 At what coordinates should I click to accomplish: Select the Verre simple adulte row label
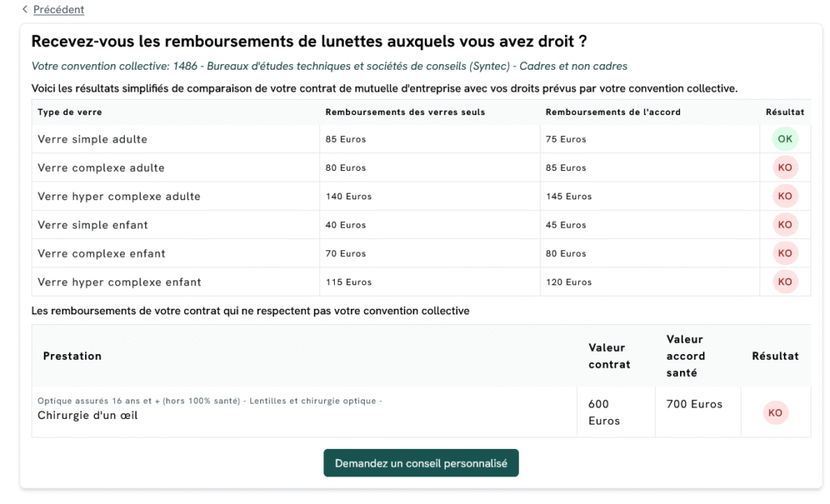pos(92,139)
